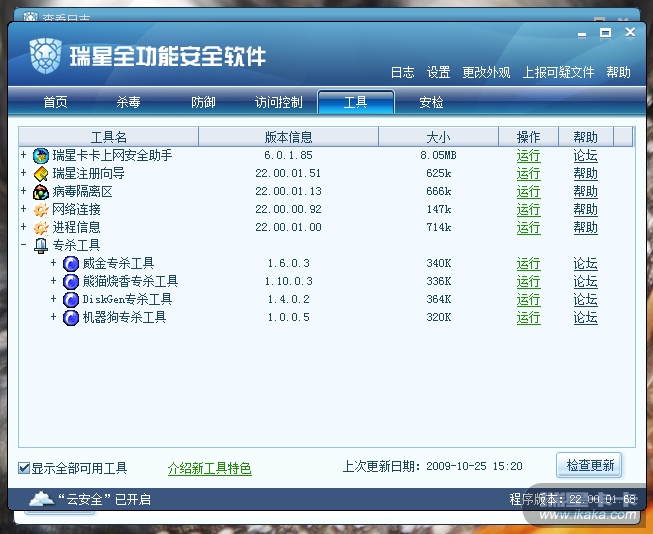Click the 机器狗专杀工具 blue icon
Viewport: 653px width, 534px height.
tap(71, 317)
